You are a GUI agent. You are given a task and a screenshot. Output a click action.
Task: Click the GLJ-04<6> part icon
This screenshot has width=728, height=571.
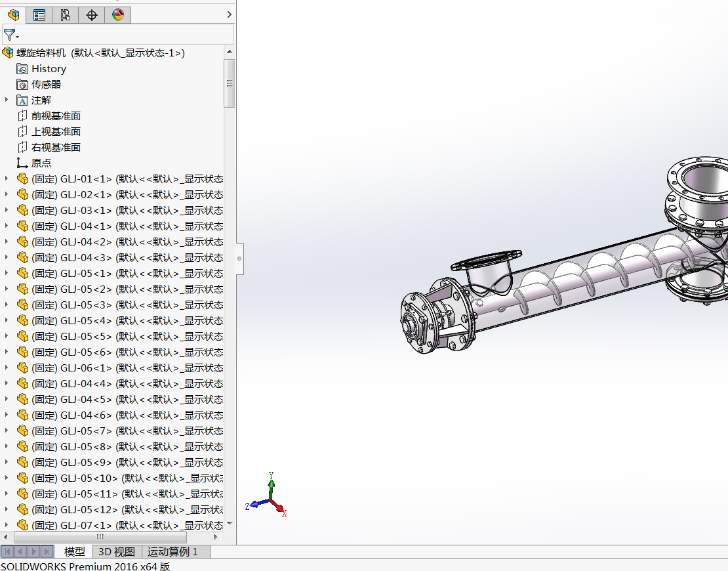point(22,415)
